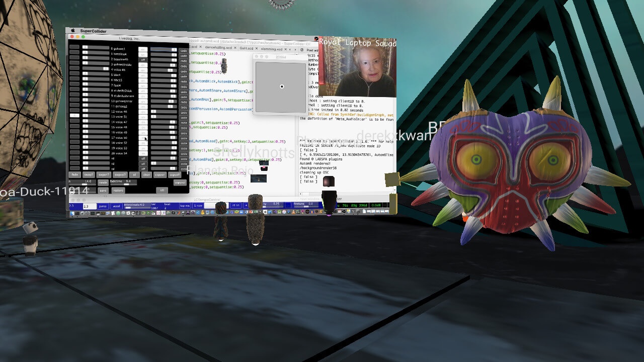
Task: Click the Royal Laptop Squad webcam thumbnail
Action: pyautogui.click(x=357, y=67)
